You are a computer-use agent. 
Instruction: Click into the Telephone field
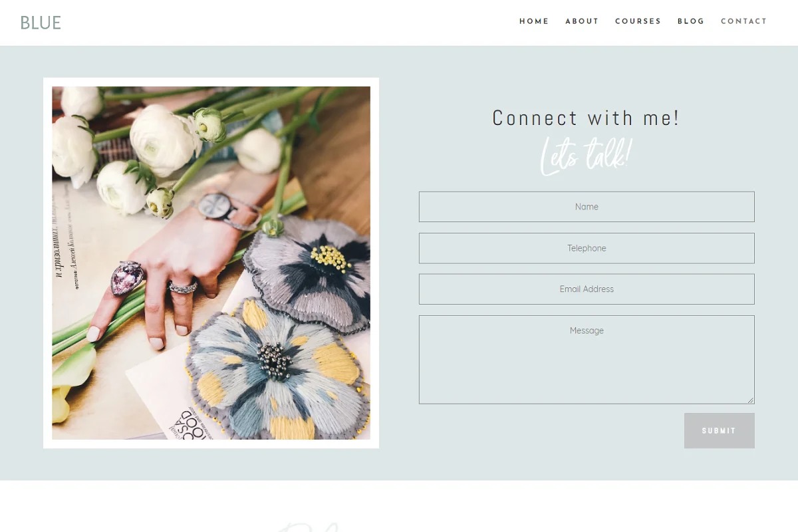pyautogui.click(x=587, y=248)
